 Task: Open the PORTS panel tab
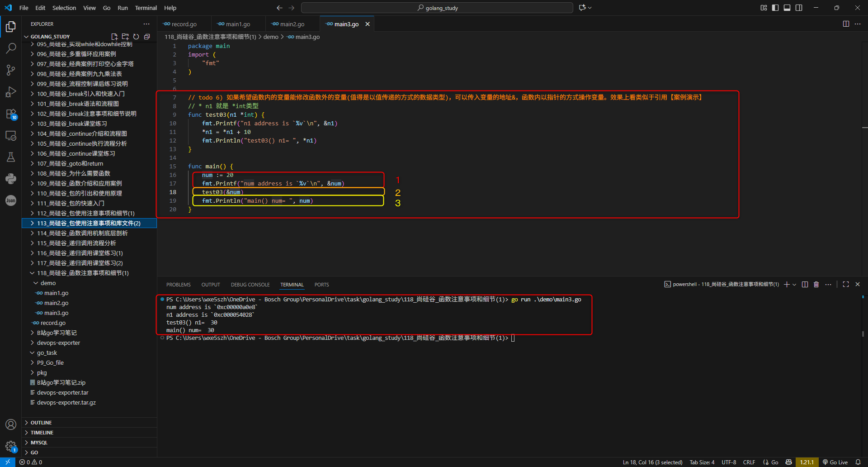coord(321,285)
